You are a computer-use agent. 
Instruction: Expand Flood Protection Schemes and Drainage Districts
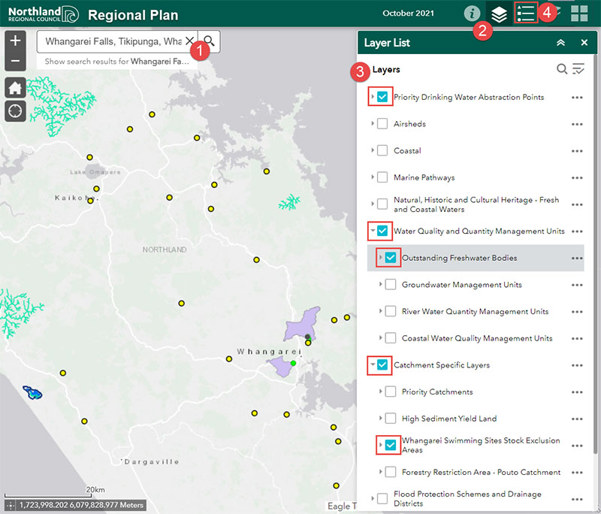(372, 498)
